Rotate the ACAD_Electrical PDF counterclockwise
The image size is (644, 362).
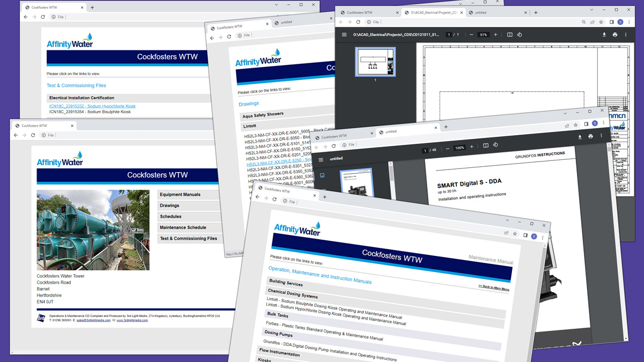[x=519, y=35]
